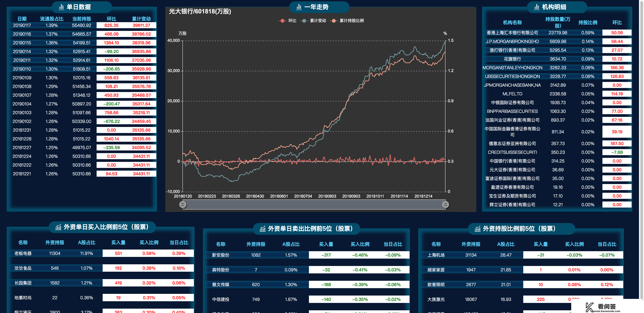
Task: Click the bar chart icon beside 一年走势
Action: coord(299,7)
